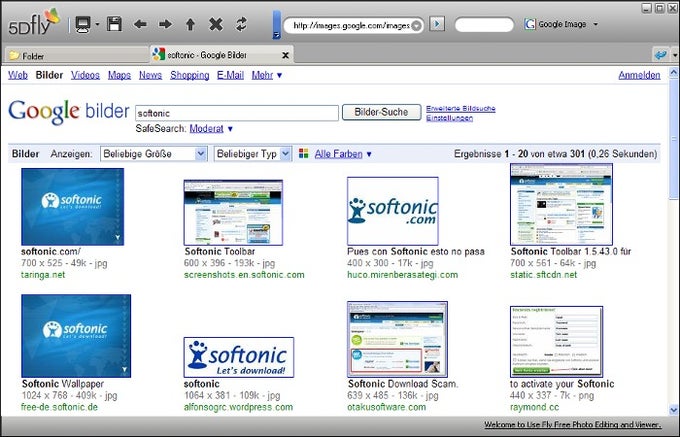Select the softonic - Google Bilder tab
680x437 pixels.
point(221,55)
